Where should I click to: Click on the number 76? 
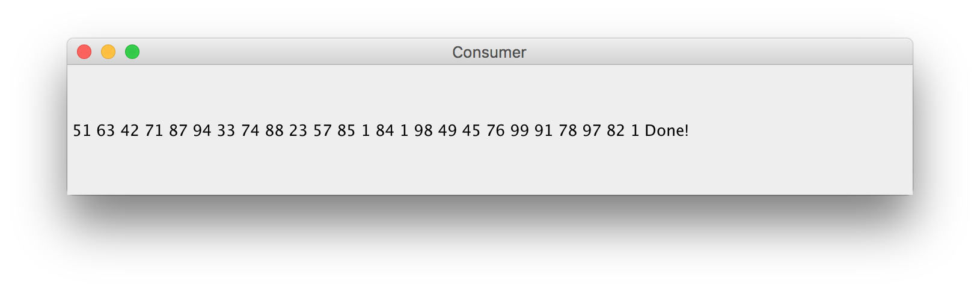(x=495, y=130)
